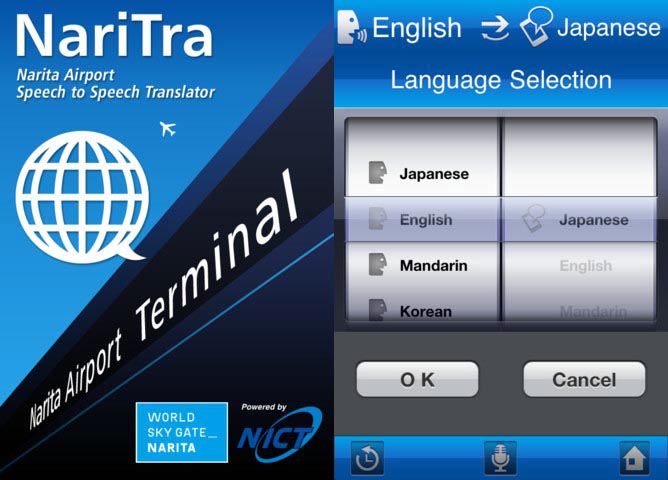The height and width of the screenshot is (480, 668).
Task: Select English row in the source language wheel
Action: tap(422, 220)
